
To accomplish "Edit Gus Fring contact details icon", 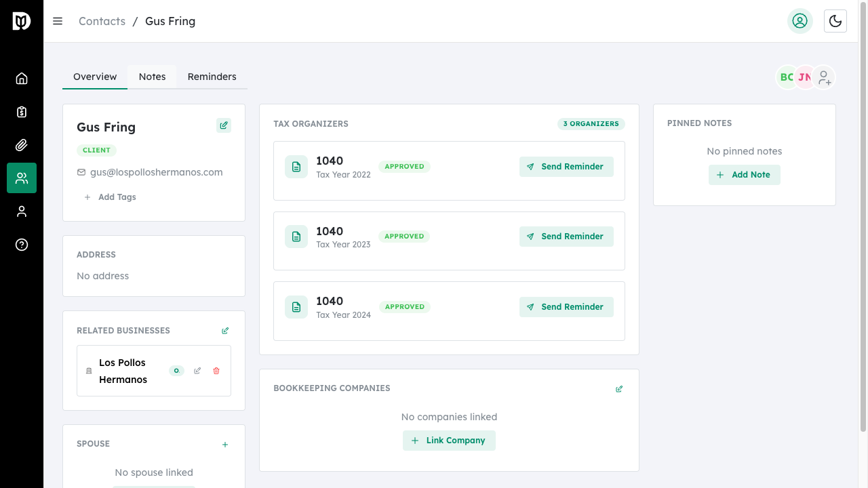I will tap(224, 125).
